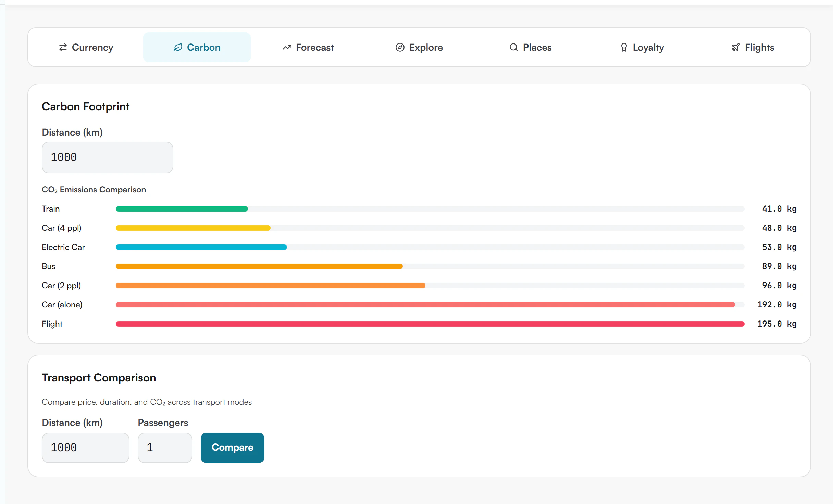
Task: Select the "48.0 kg" value
Action: coord(779,228)
